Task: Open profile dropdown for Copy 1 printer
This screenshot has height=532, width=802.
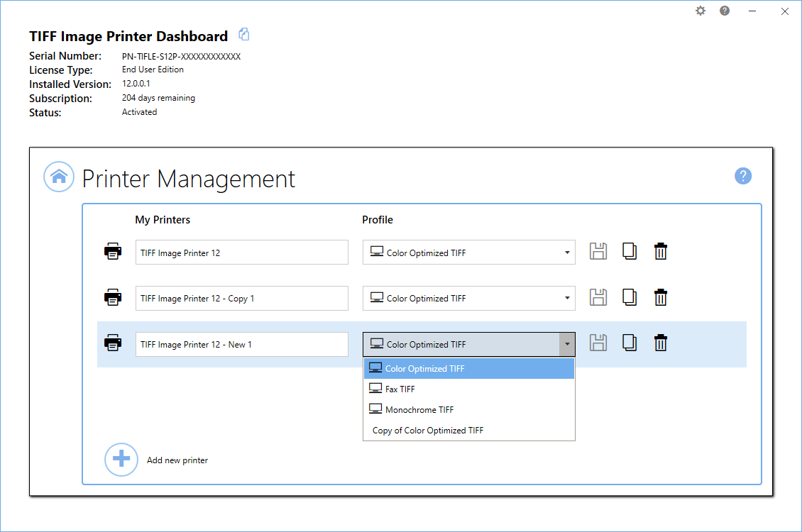Action: click(566, 299)
